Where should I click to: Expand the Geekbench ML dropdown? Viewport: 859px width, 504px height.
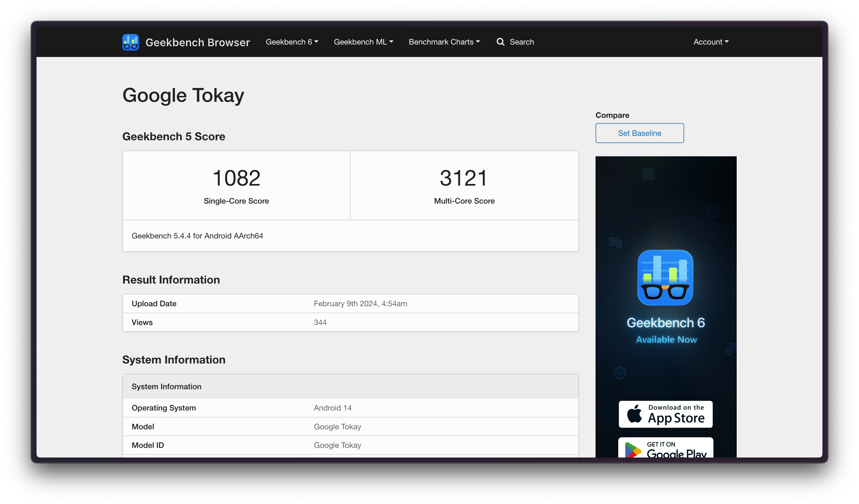(x=363, y=42)
